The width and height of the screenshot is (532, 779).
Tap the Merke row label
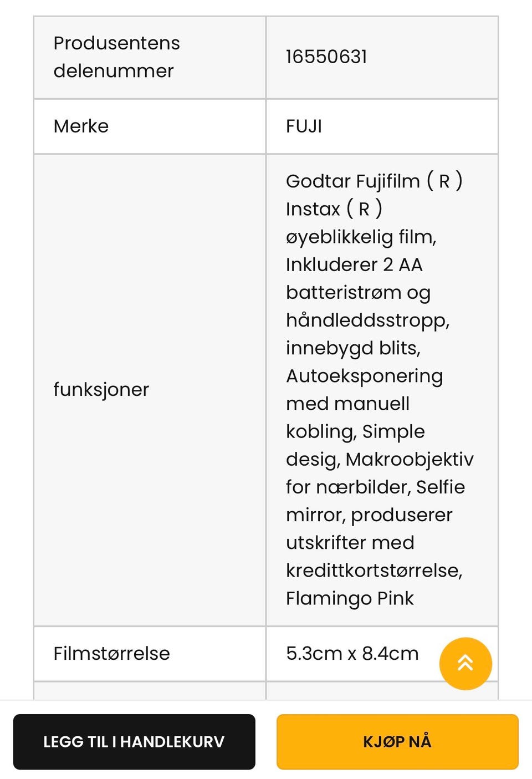81,126
